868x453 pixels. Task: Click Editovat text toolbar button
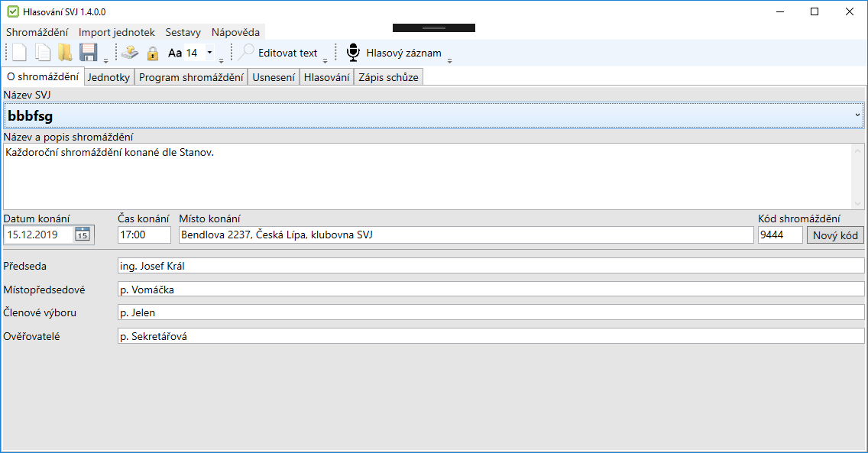click(278, 53)
